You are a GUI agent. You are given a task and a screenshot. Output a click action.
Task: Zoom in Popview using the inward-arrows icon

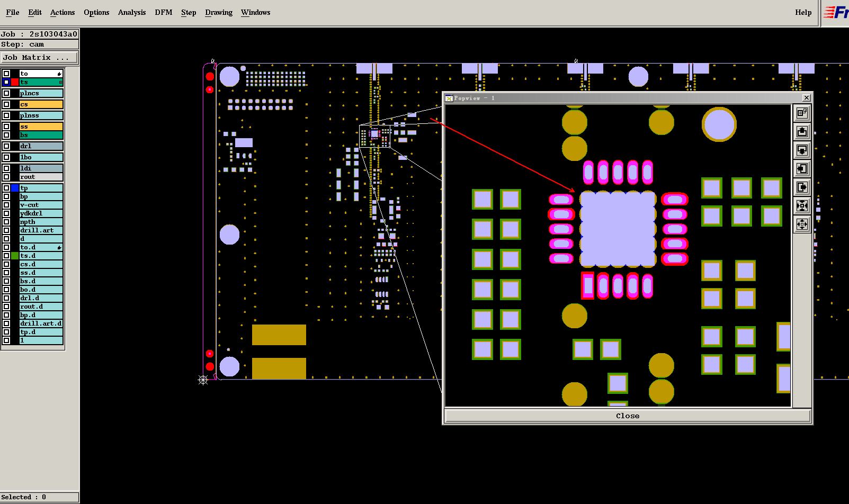coord(802,205)
